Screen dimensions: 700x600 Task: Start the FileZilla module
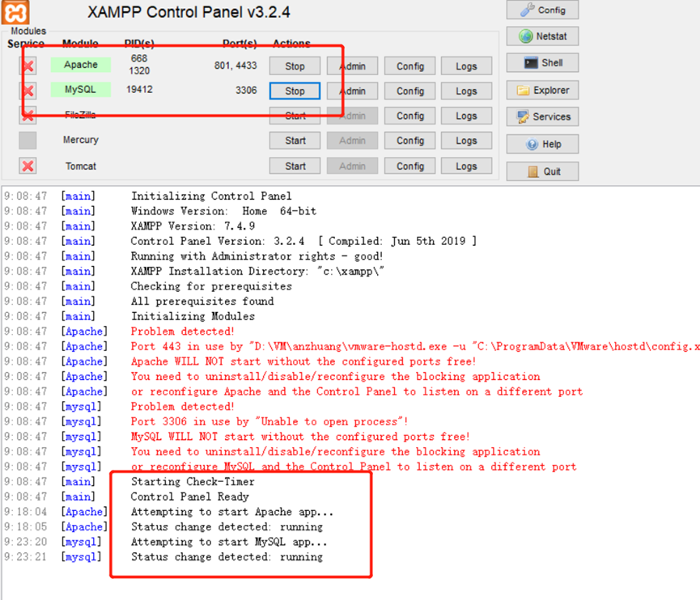coord(294,116)
